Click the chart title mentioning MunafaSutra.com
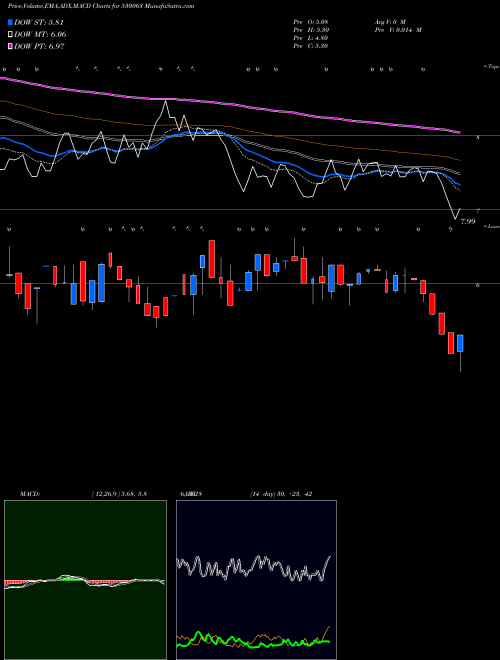Screen dimensions: 500x660 point(101,6)
